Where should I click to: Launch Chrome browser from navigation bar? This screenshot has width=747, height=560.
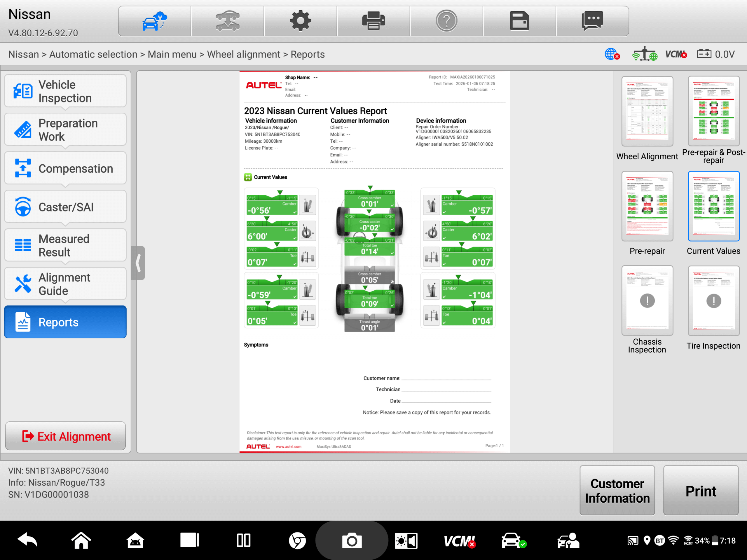(298, 541)
